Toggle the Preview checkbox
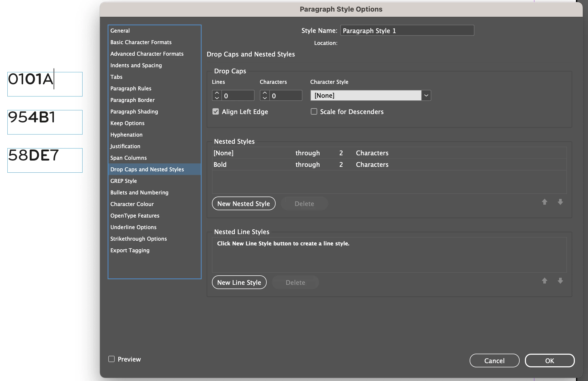The image size is (588, 381). 111,359
